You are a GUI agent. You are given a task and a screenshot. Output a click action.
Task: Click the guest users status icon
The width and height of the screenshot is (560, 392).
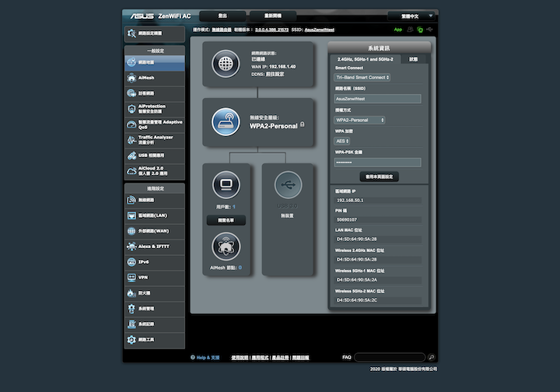(x=410, y=30)
